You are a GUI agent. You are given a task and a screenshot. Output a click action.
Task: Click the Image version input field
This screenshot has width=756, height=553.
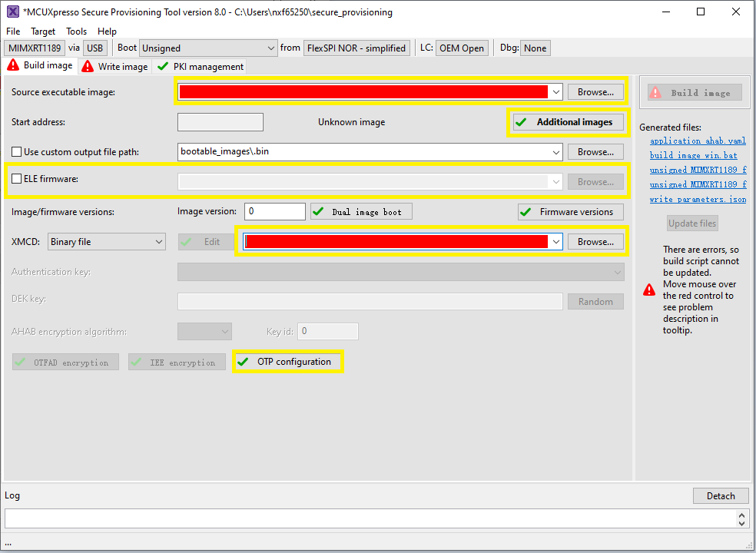pos(275,211)
